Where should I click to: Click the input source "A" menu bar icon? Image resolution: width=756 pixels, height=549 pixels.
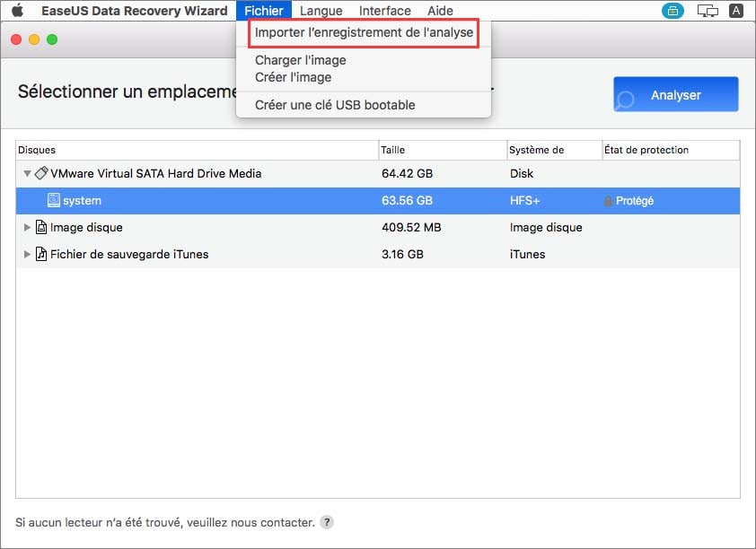tap(736, 11)
